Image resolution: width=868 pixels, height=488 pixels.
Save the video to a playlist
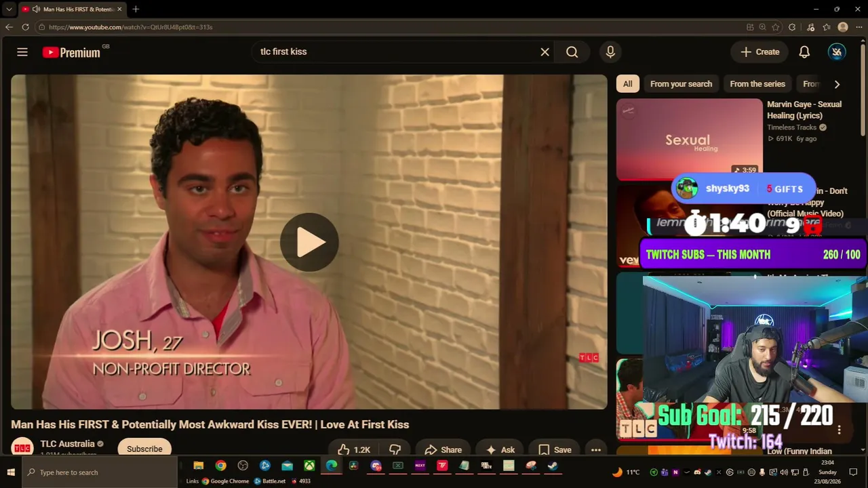point(555,449)
